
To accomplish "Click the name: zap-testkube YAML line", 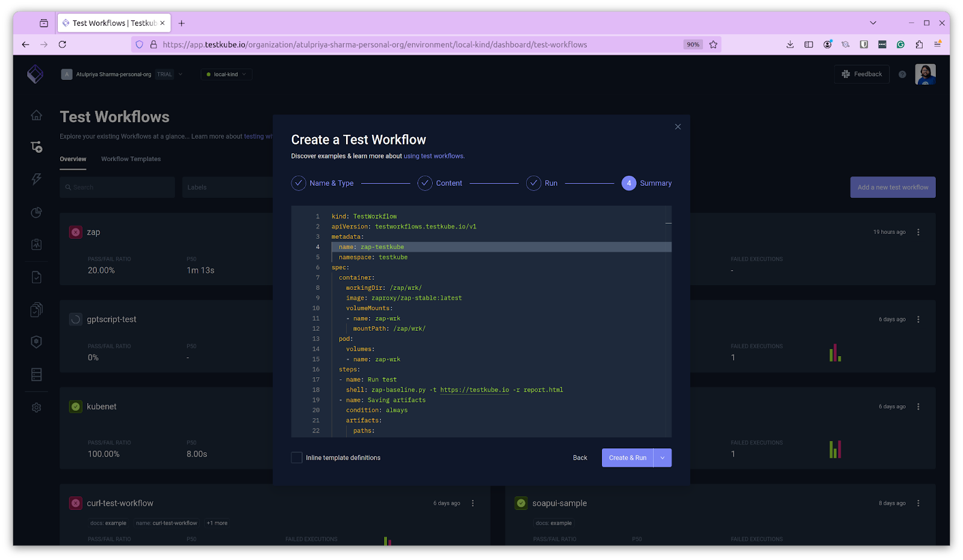I will [x=501, y=247].
